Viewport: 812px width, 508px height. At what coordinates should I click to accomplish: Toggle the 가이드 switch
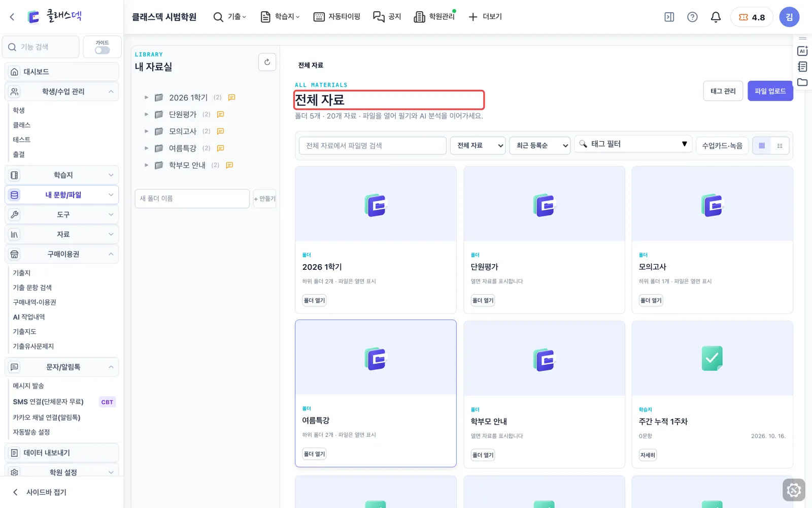(x=102, y=50)
